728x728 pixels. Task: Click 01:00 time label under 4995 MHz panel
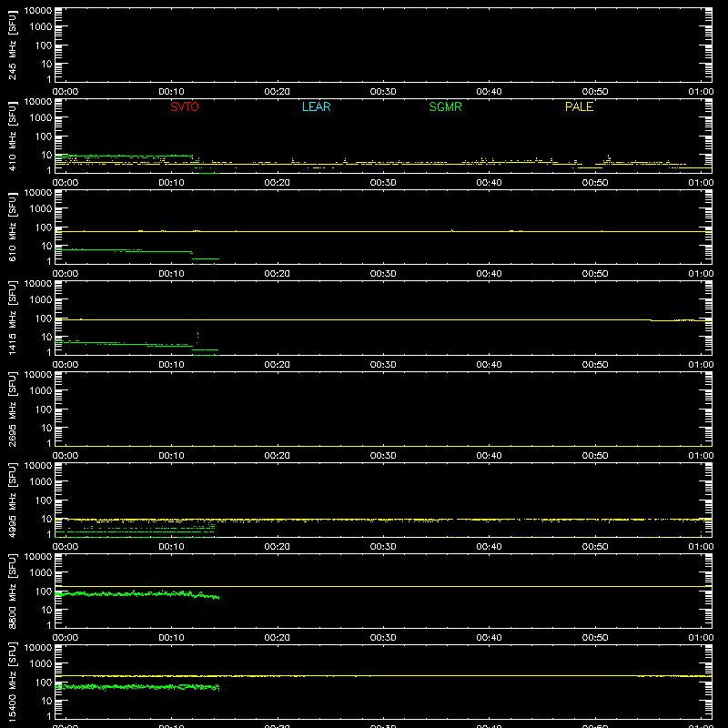tap(701, 547)
